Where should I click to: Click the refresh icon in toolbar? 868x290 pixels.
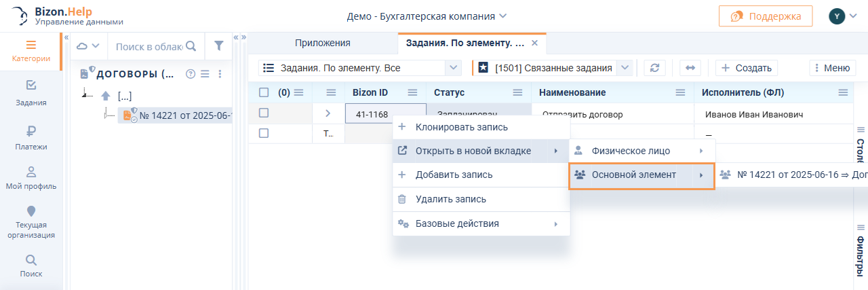(x=654, y=68)
